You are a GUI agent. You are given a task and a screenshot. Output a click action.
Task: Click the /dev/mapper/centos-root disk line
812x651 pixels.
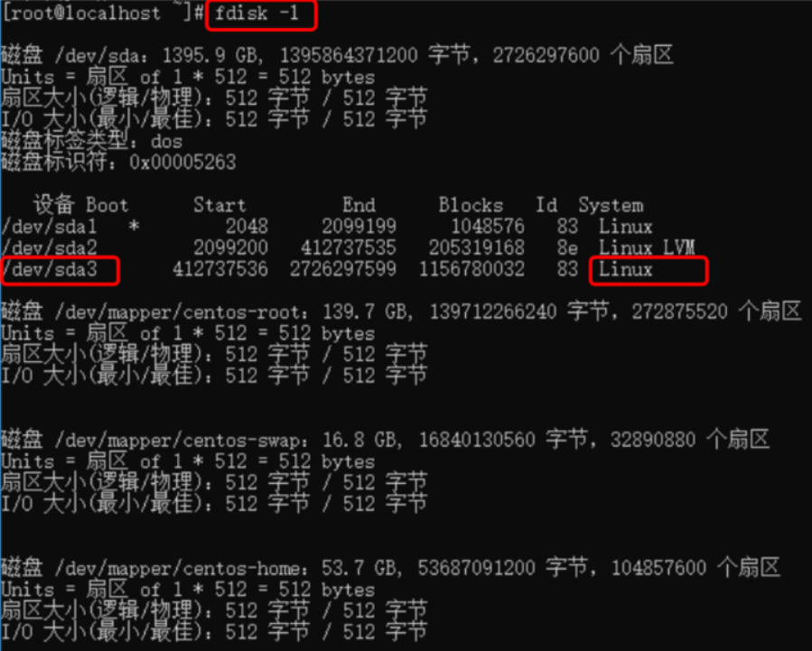[401, 312]
